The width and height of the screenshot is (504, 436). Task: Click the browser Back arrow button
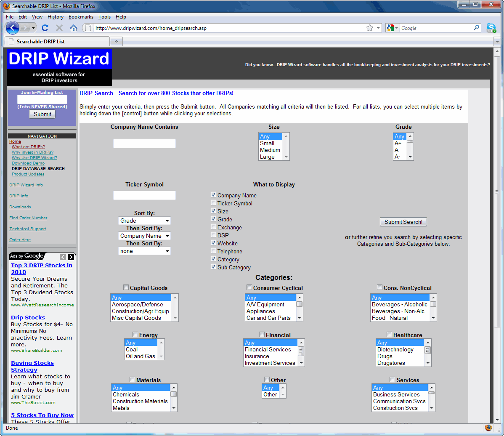click(13, 28)
